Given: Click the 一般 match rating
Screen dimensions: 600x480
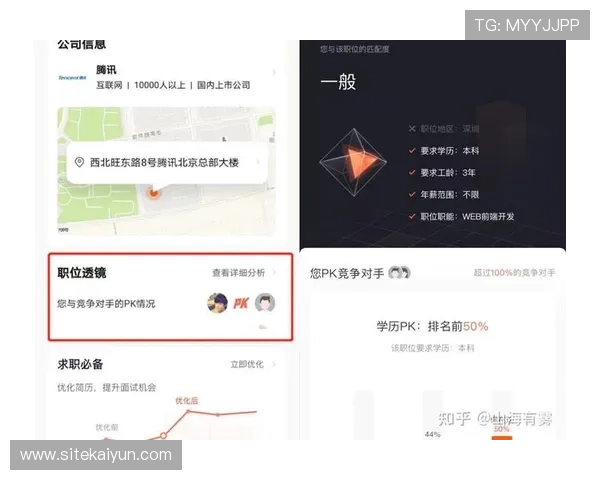Looking at the screenshot, I should tap(338, 82).
